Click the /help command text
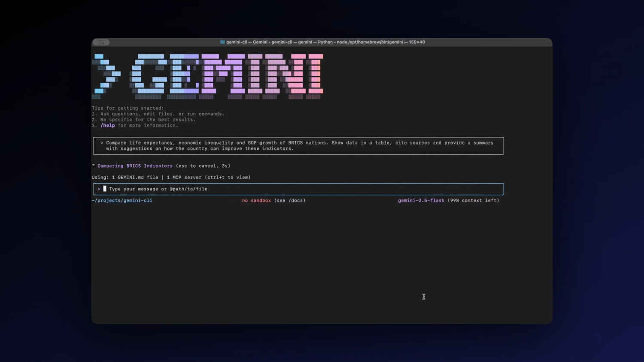 [108, 126]
